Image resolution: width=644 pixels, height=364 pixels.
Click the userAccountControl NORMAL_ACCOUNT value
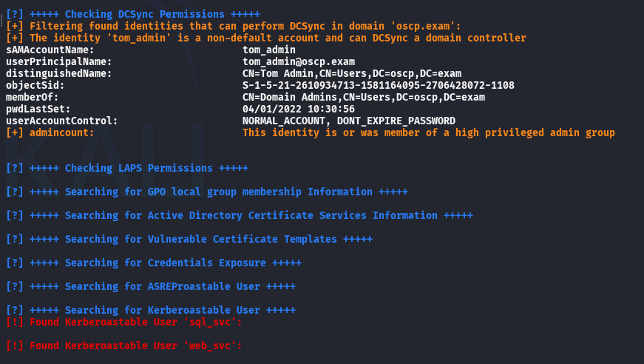click(349, 121)
